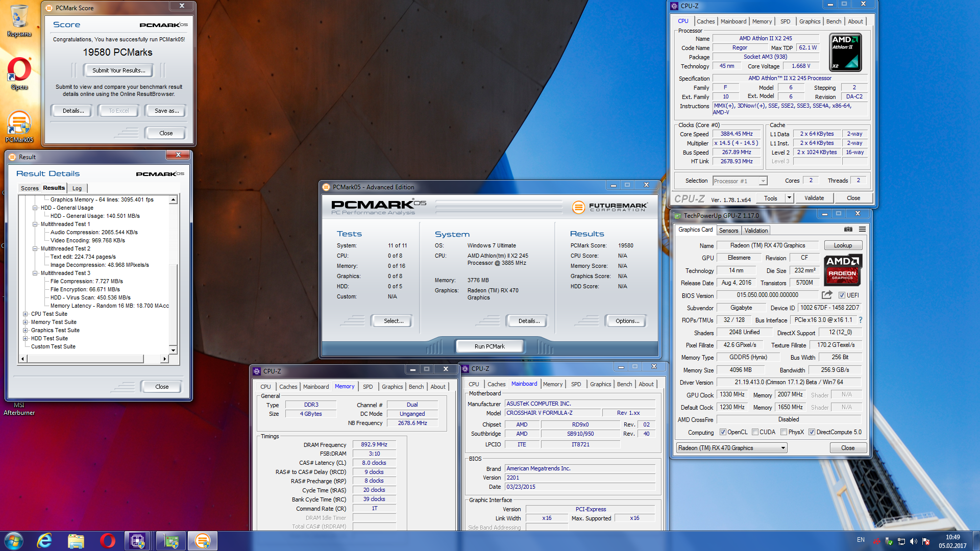The width and height of the screenshot is (980, 551).
Task: Click Lookup button in GPU-Z
Action: coord(843,245)
